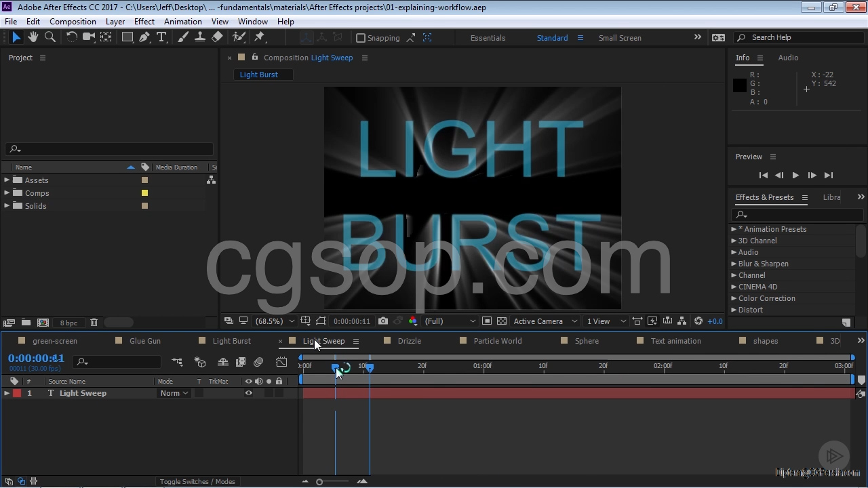Open the Active Camera dropdown
Image resolution: width=868 pixels, height=488 pixels.
[x=545, y=321]
